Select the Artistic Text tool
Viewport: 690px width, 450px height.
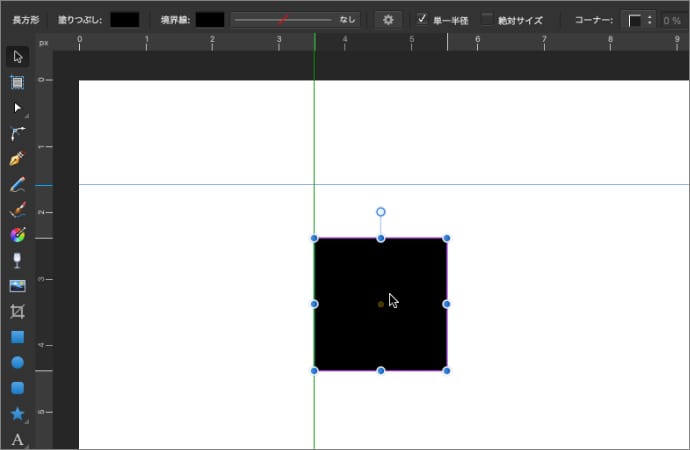coord(17,439)
